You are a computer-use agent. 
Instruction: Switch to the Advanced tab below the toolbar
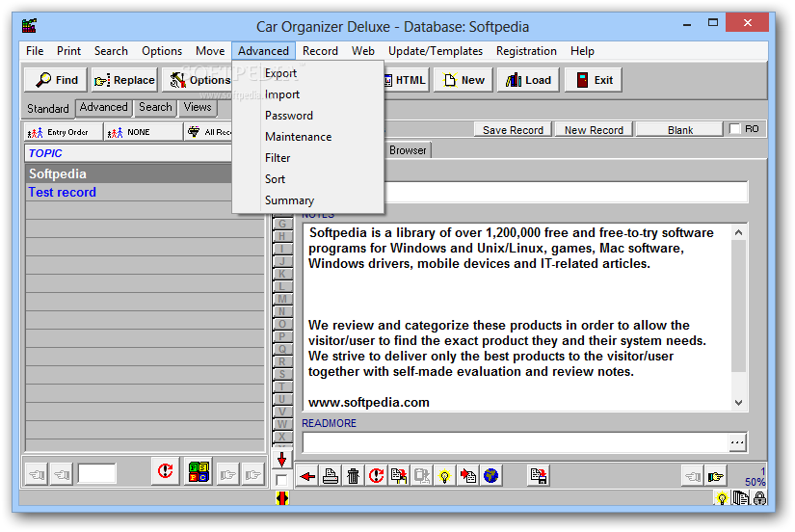point(103,107)
